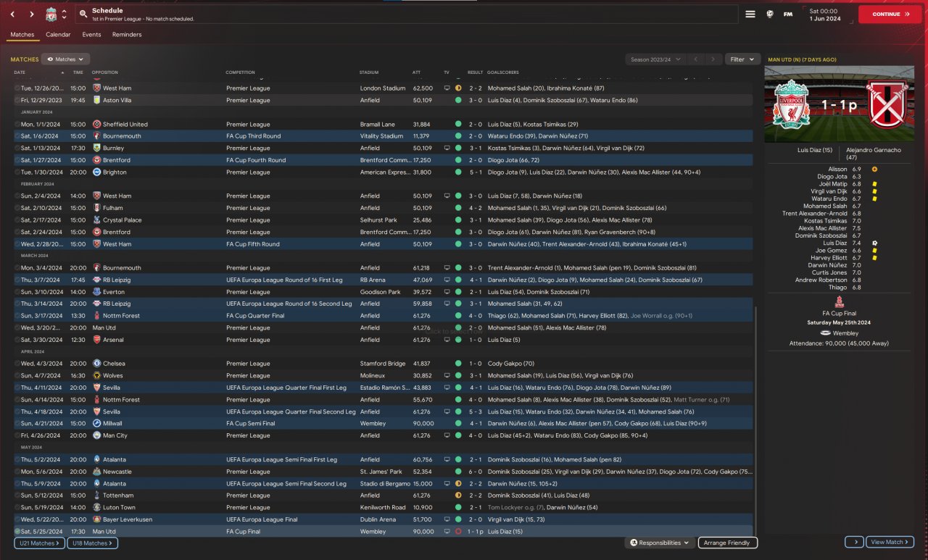Click the Arrange Friendly button

[x=728, y=543]
